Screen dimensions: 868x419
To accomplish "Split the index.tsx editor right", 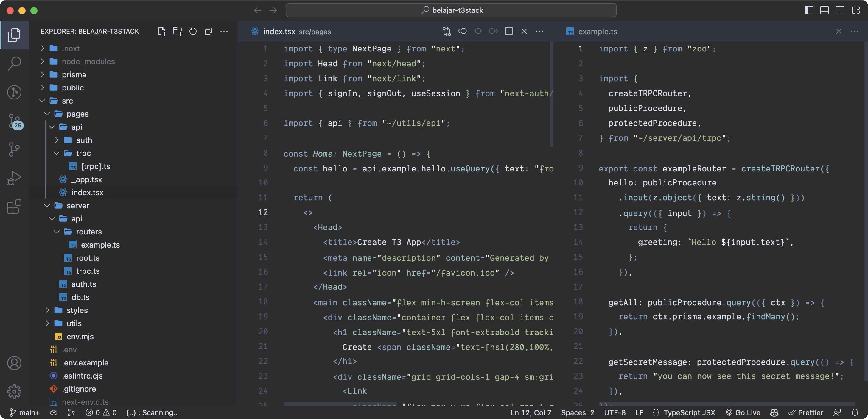I will [509, 31].
